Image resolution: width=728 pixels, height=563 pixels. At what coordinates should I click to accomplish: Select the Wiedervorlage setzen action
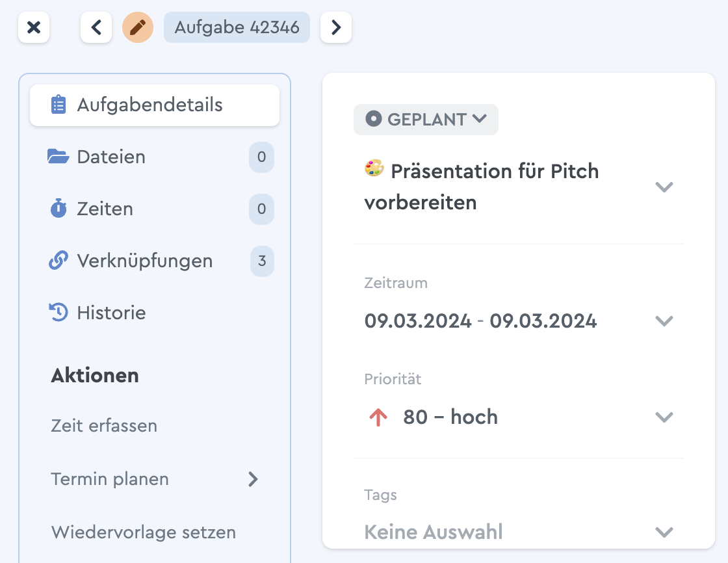(x=144, y=532)
